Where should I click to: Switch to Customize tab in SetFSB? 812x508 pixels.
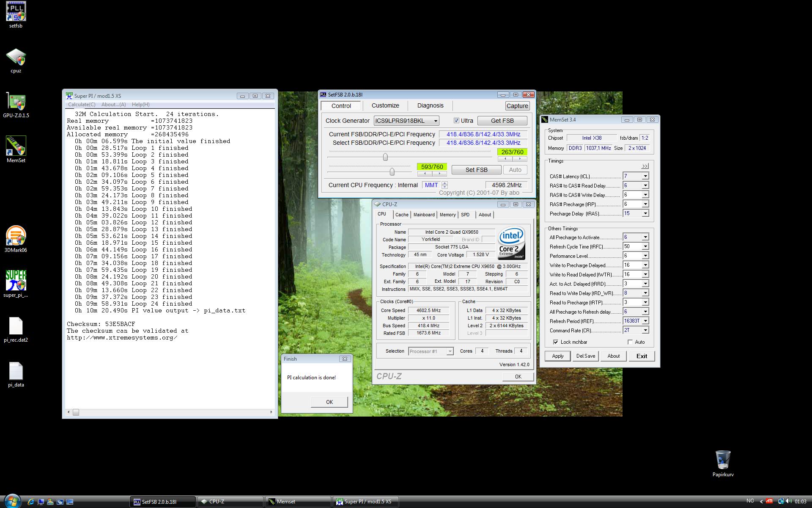tap(385, 106)
